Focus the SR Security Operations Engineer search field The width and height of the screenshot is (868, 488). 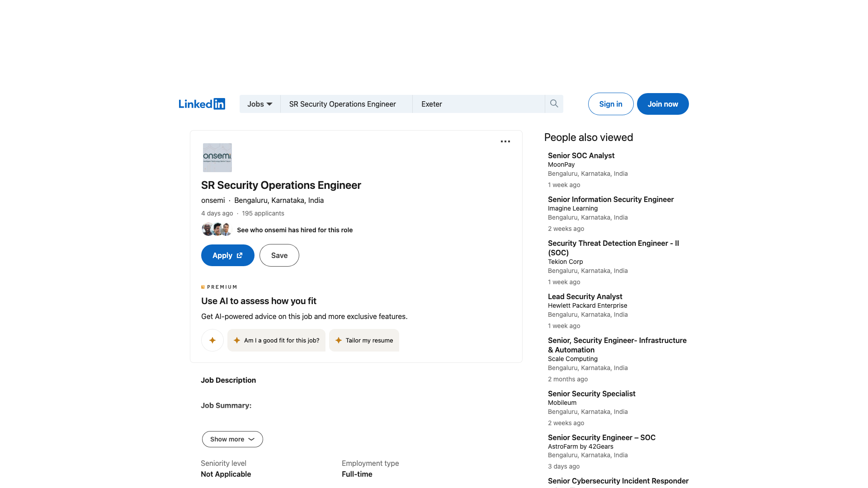tap(346, 104)
